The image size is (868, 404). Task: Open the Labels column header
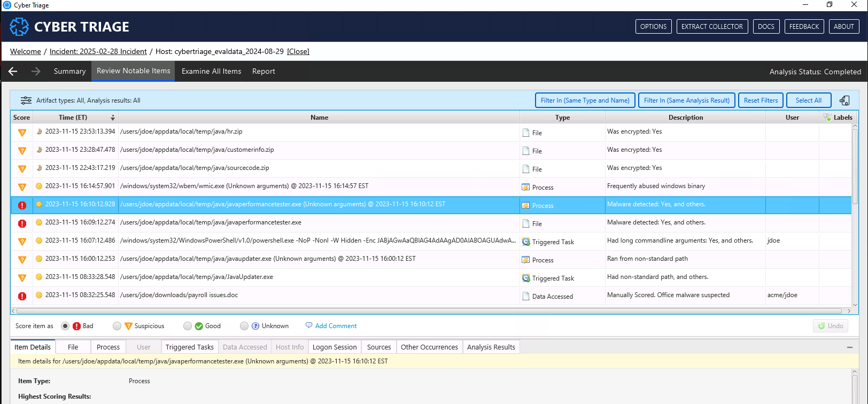click(838, 118)
